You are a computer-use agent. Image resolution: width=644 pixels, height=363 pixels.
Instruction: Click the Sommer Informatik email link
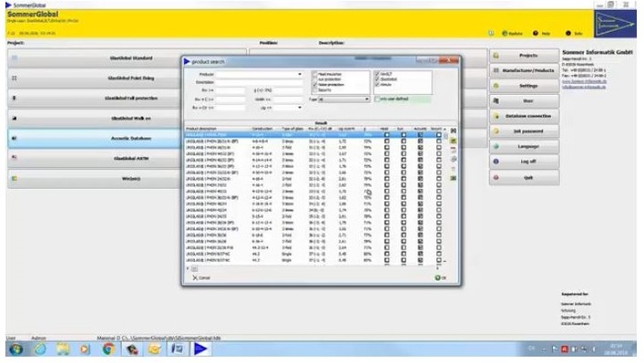584,87
